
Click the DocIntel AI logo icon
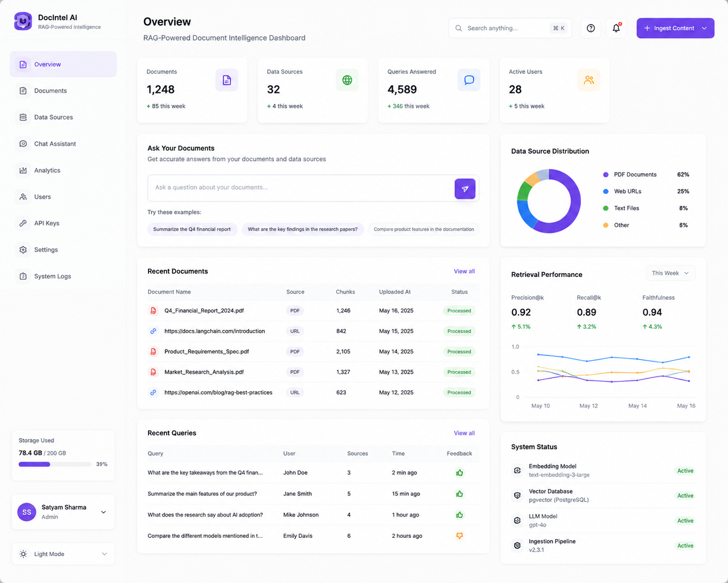click(x=23, y=21)
